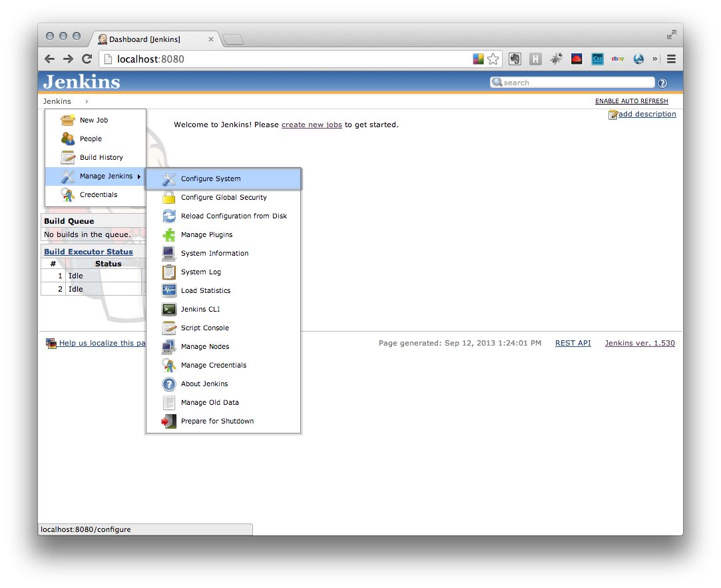
Task: Click the About Jenkins question mark icon
Action: (168, 384)
